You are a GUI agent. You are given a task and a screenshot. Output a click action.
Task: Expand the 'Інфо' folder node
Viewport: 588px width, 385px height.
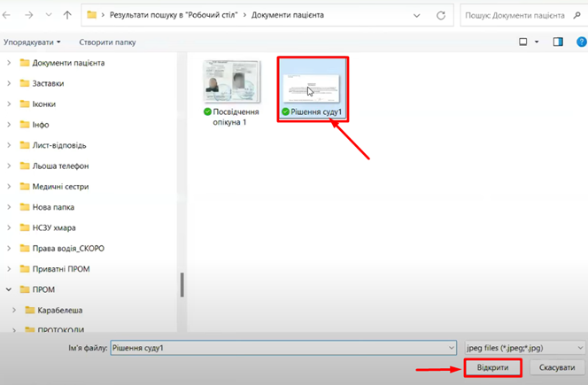9,125
